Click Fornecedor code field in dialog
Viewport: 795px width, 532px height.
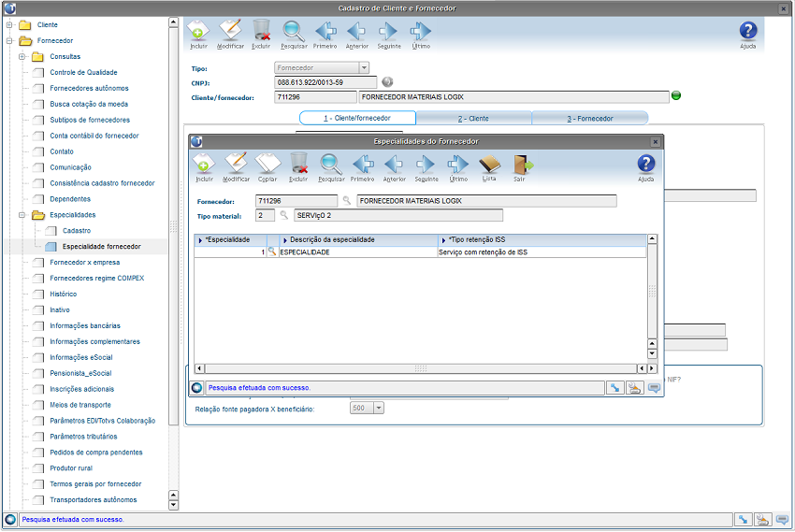tap(296, 201)
